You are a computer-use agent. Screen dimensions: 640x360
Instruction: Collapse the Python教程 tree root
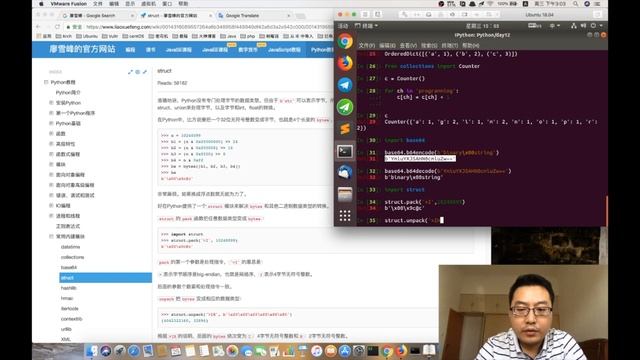(x=46, y=82)
